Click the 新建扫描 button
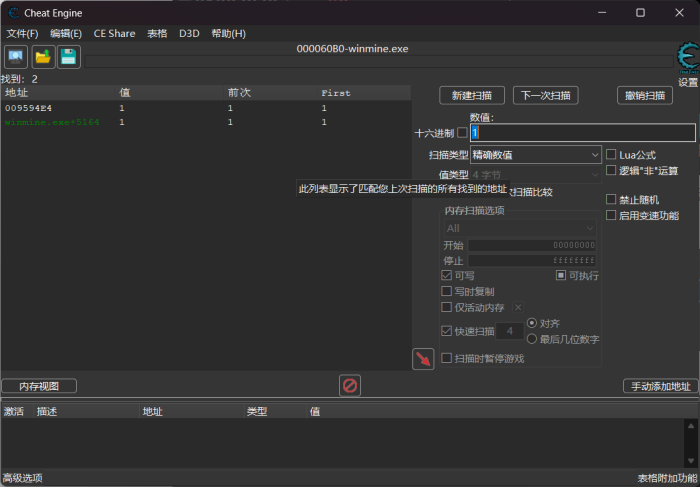Screen dimensions: 700x488 (472, 96)
